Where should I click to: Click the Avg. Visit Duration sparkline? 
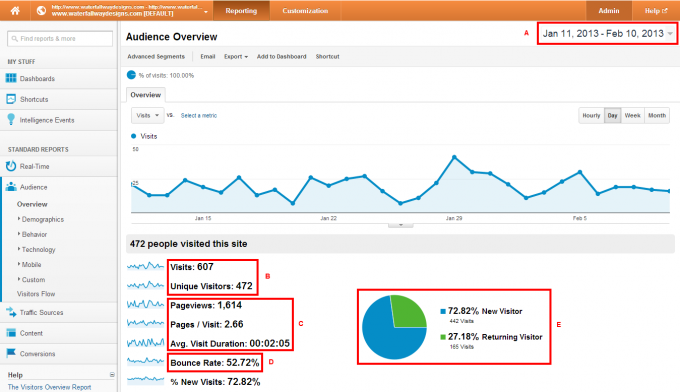click(145, 343)
